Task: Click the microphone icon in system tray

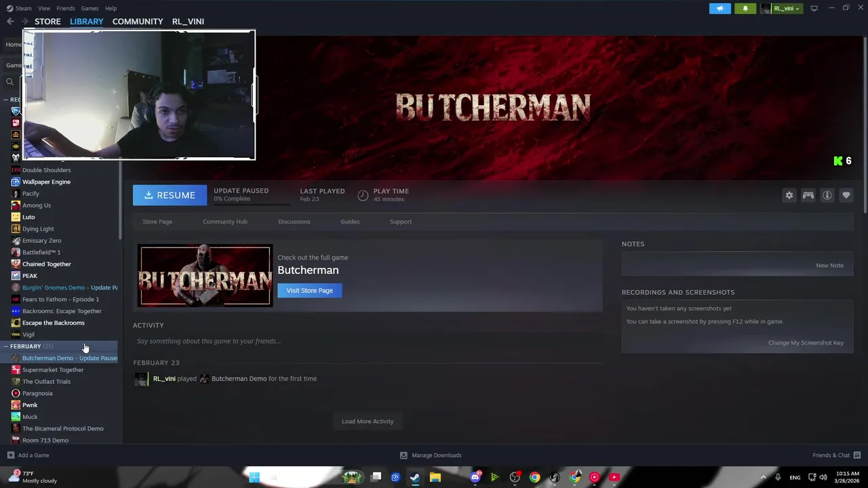Action: pyautogui.click(x=778, y=477)
